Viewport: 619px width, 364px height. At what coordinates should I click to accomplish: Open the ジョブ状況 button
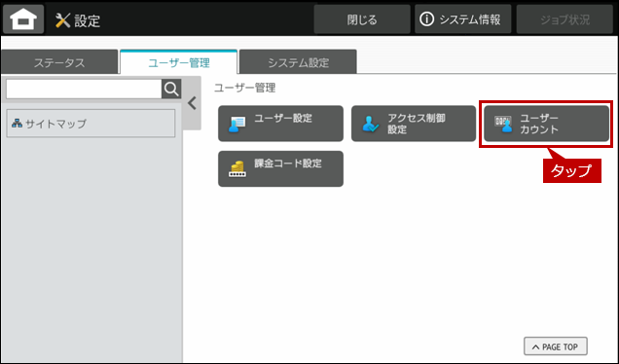click(x=564, y=19)
